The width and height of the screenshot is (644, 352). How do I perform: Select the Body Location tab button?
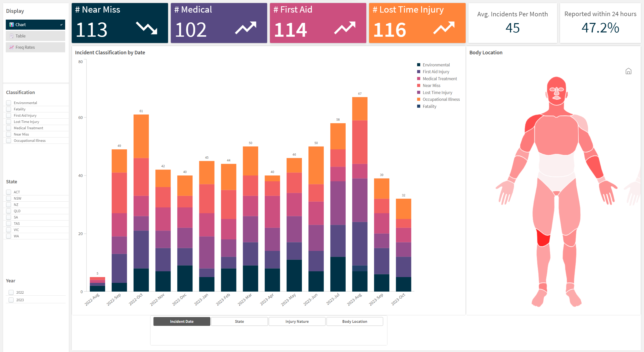[354, 321]
